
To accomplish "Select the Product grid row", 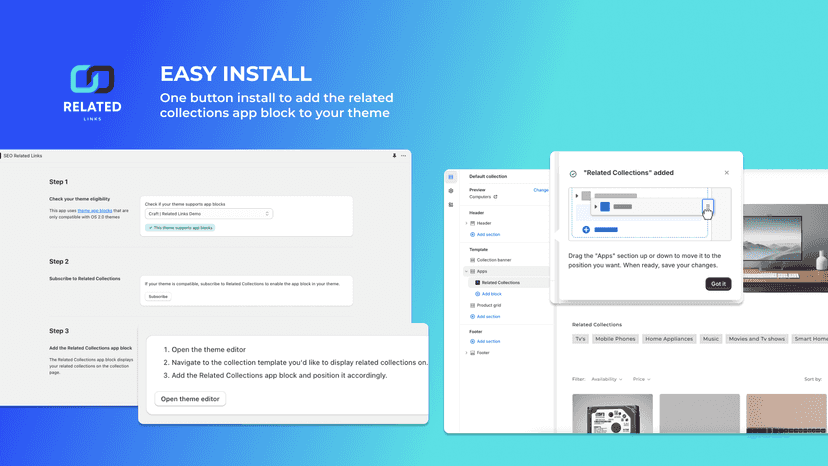I will [507, 305].
